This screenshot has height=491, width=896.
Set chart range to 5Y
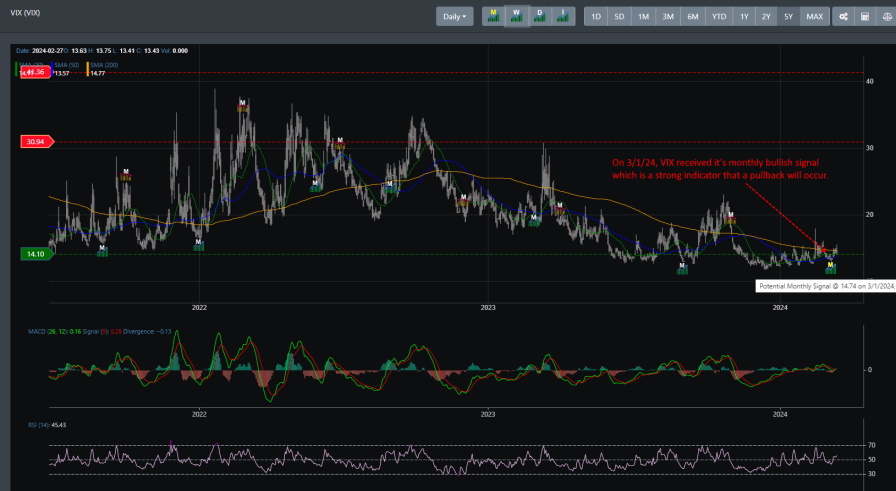(x=789, y=17)
